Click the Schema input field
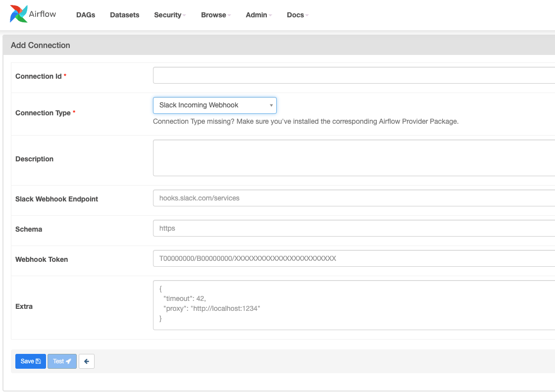Screen dimensions: 555x392 coord(354,228)
